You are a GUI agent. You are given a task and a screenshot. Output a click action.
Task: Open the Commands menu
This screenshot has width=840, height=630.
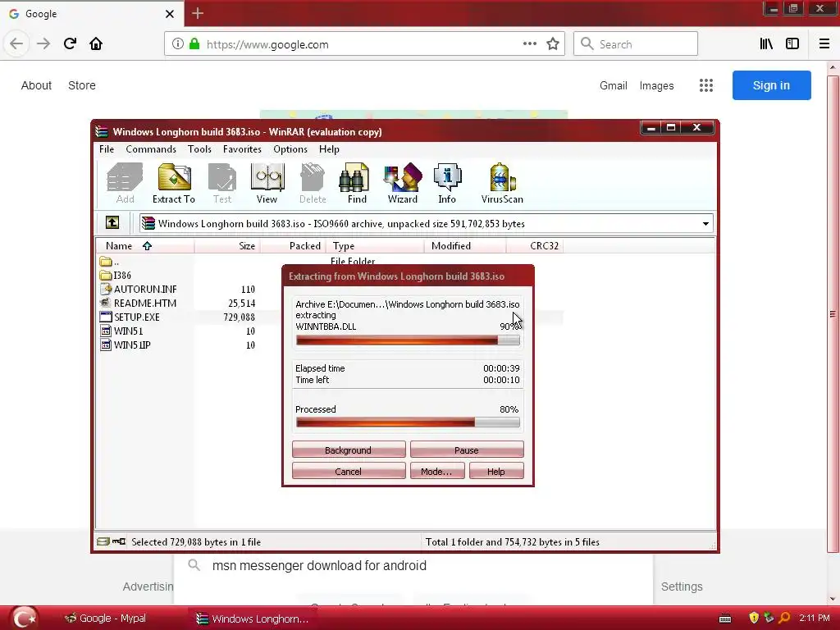click(151, 149)
